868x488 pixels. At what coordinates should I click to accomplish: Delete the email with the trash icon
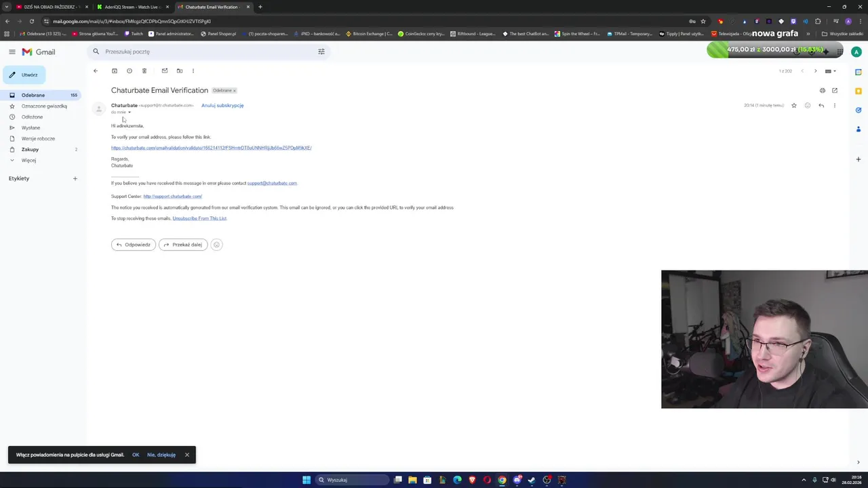click(144, 70)
